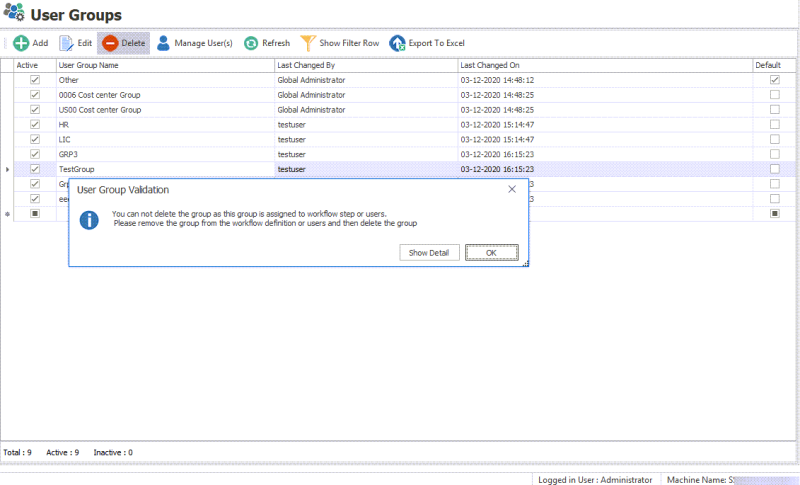Click the blue info icon in dialog
Screen dimensions: 800x485
click(89, 220)
